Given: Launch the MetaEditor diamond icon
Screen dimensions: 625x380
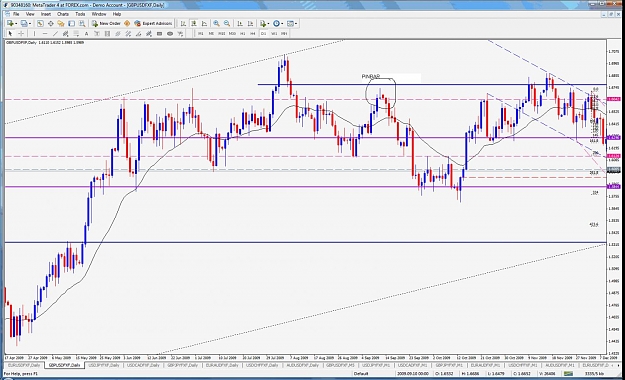Looking at the screenshot, I should [127, 24].
